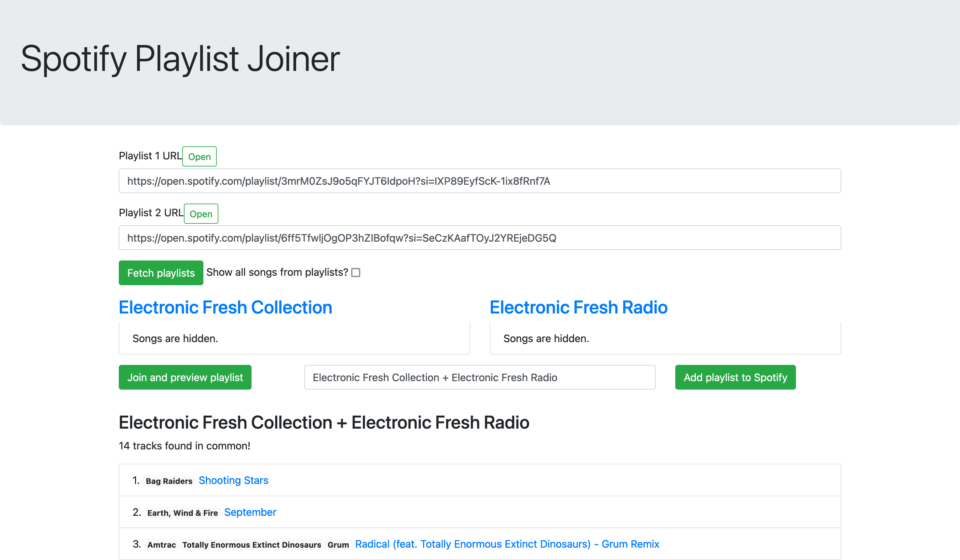Focus the Playlist 2 URL input field

[479, 238]
